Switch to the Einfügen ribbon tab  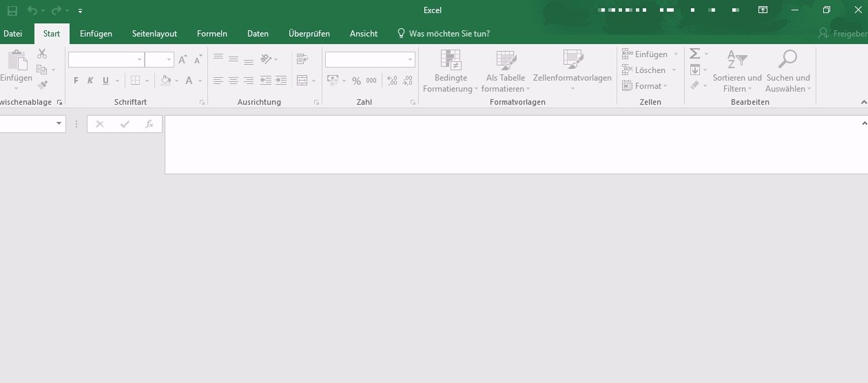tap(96, 33)
